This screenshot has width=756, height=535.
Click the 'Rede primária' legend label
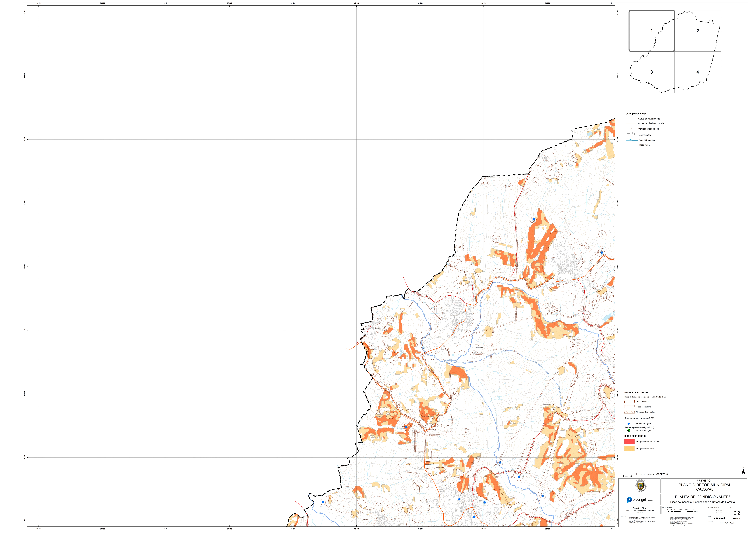[642, 402]
